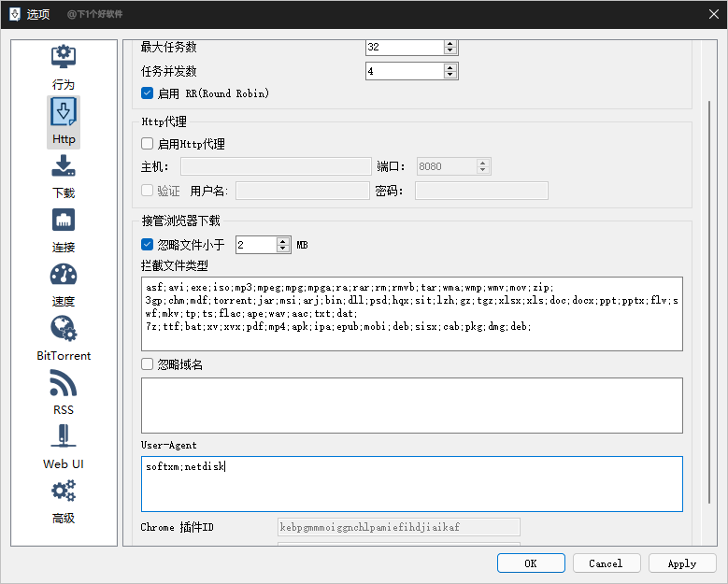Click the 拦截文件类型 extensions text box
Screen dimensions: 728x584
tap(412, 314)
